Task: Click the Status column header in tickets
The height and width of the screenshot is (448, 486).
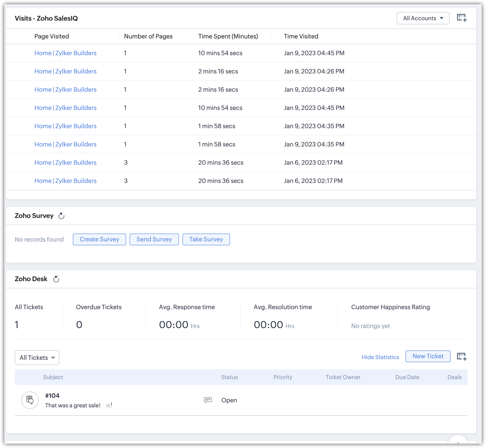Action: [229, 377]
